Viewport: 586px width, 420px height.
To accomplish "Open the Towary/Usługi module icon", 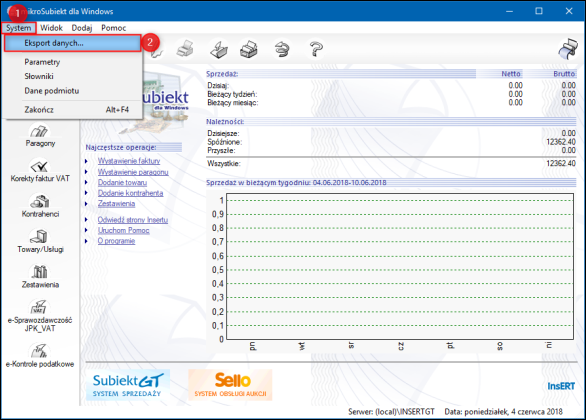I will pyautogui.click(x=40, y=241).
